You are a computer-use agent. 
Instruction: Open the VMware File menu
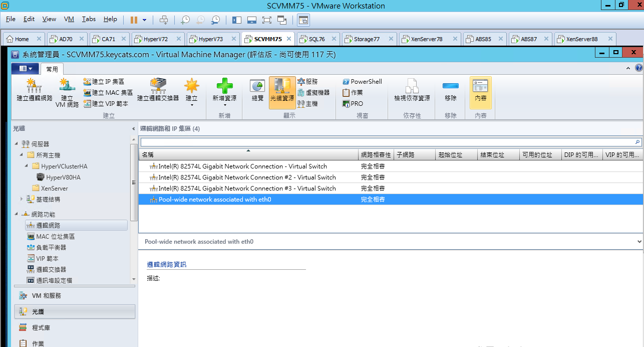(11, 19)
